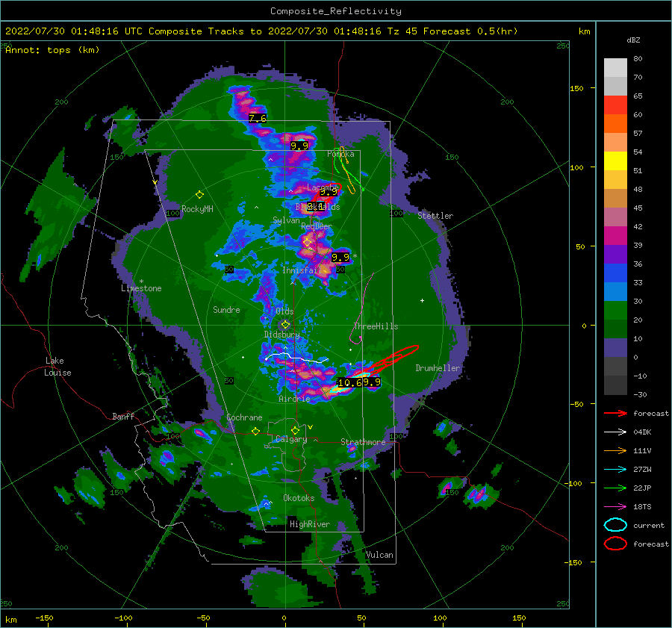Pick the bright yellow swatch near 54 dBZ

615,161
